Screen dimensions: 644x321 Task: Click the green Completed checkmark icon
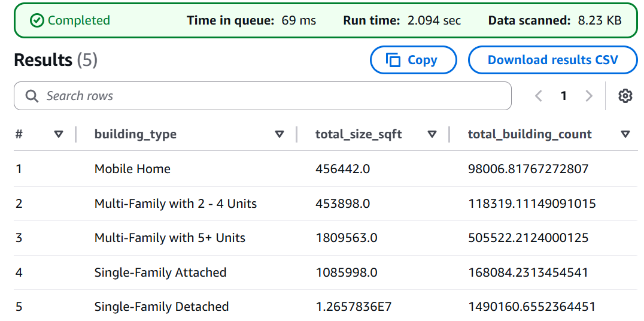(37, 20)
